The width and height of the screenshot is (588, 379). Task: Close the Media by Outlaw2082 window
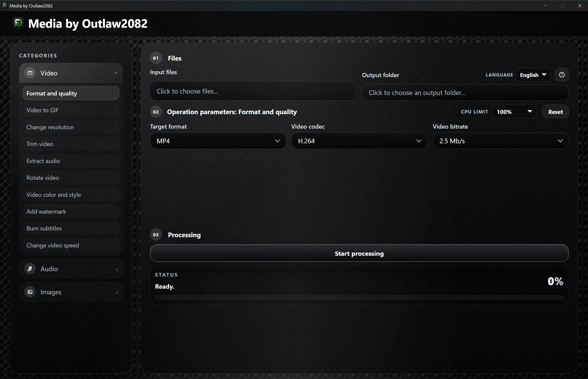pyautogui.click(x=580, y=5)
